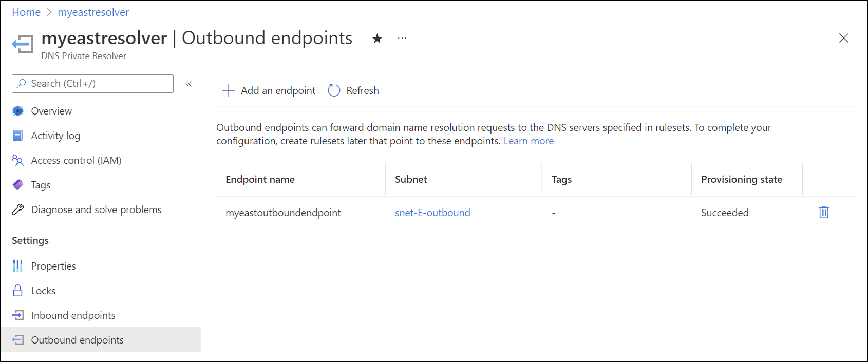Click the Settings section heading

30,240
